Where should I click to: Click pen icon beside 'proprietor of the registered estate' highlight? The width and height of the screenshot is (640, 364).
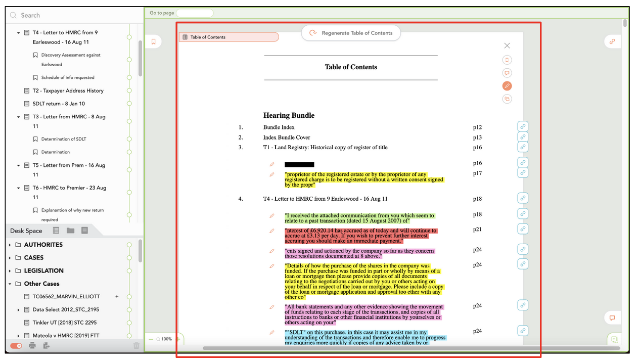tap(272, 174)
